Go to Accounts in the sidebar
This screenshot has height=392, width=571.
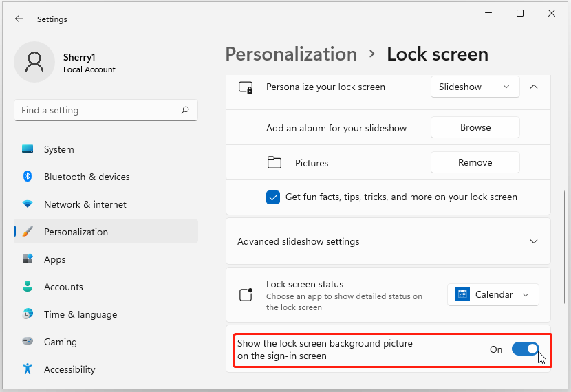[63, 287]
